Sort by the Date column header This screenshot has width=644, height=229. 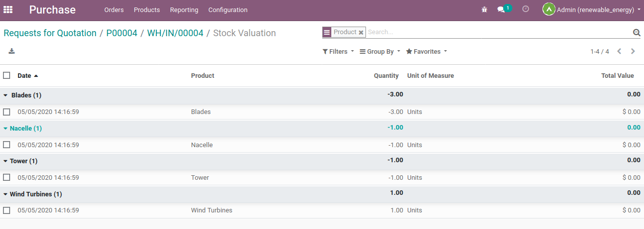click(28, 76)
